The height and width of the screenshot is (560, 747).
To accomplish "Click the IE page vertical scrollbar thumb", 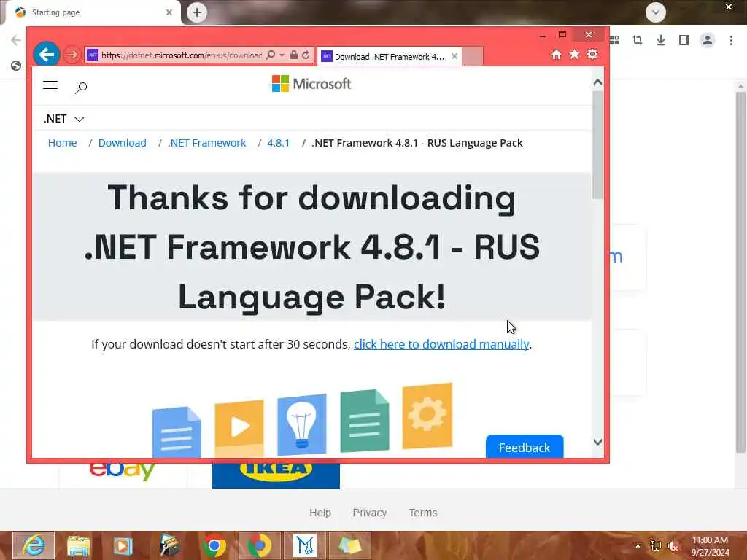I will pyautogui.click(x=598, y=144).
